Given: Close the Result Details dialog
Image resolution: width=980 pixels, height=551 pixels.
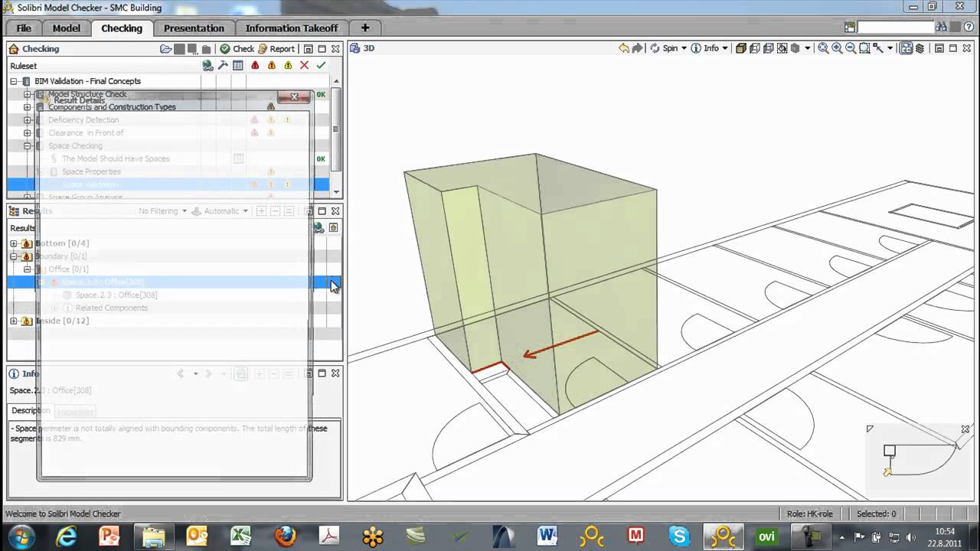Looking at the screenshot, I should pyautogui.click(x=293, y=97).
